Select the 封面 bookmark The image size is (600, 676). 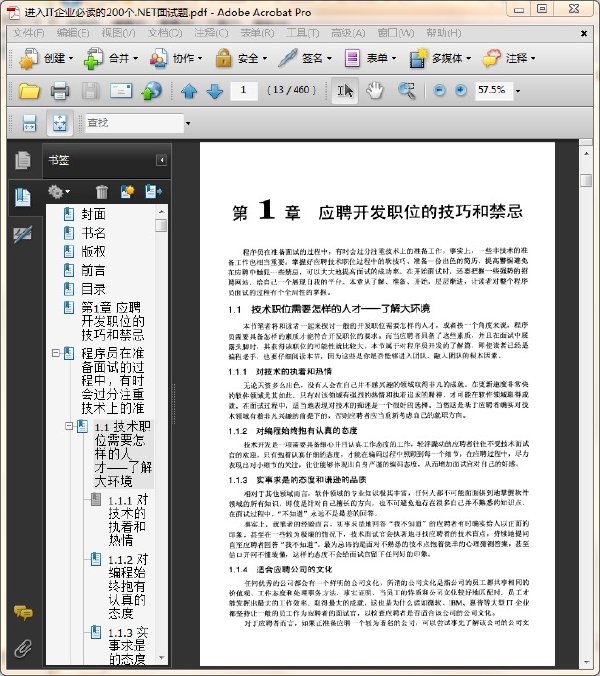coord(93,214)
